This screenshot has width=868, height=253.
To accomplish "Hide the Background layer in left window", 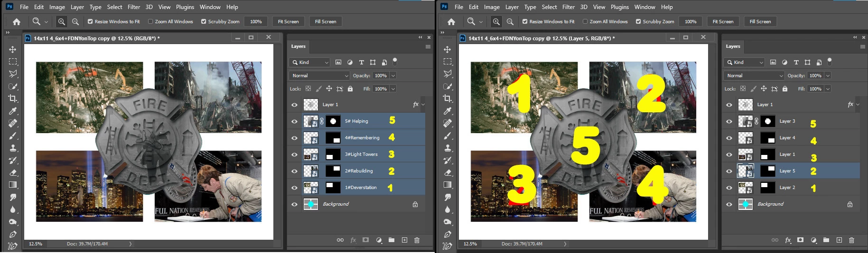I will pos(294,204).
